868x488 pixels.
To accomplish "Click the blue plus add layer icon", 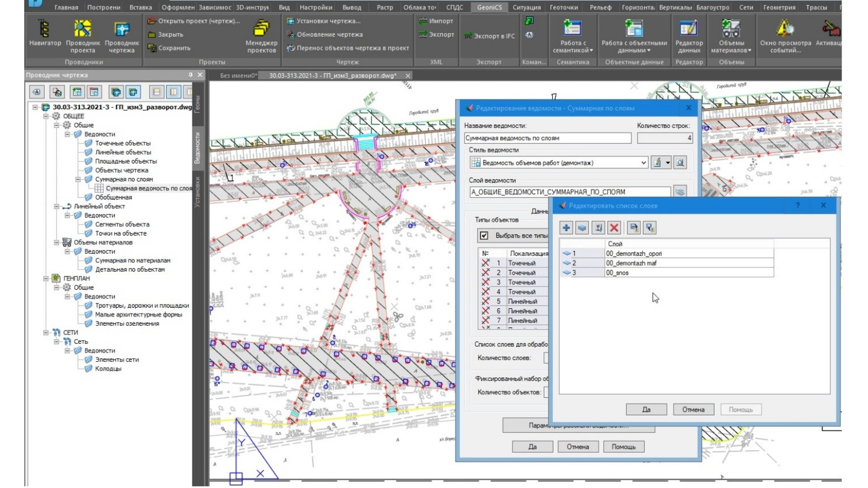I will click(x=566, y=228).
